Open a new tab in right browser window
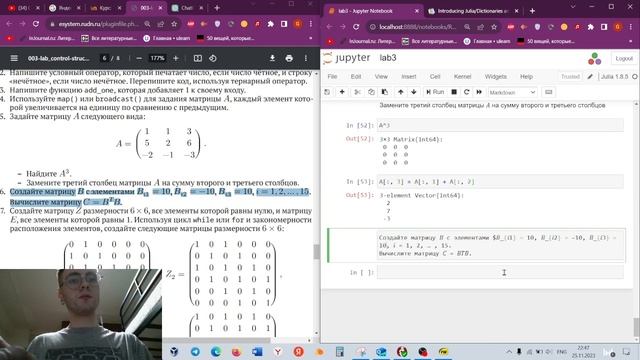The width and height of the screenshot is (640, 360). pos(532,11)
